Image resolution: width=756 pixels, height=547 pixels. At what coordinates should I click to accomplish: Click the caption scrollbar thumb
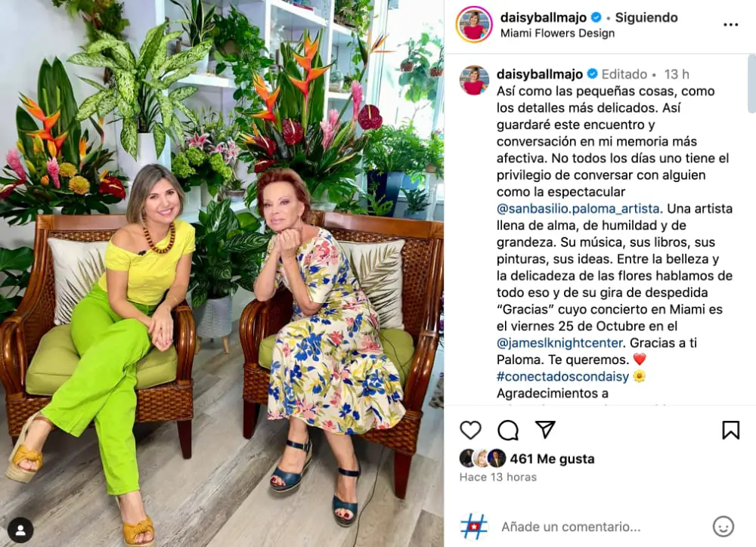751,86
